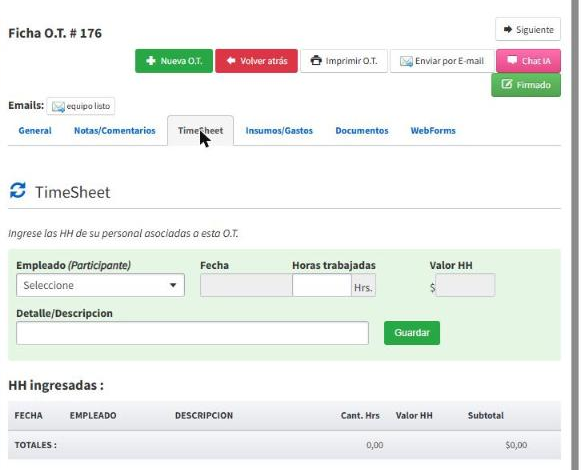Click the Fecha date field

(246, 285)
